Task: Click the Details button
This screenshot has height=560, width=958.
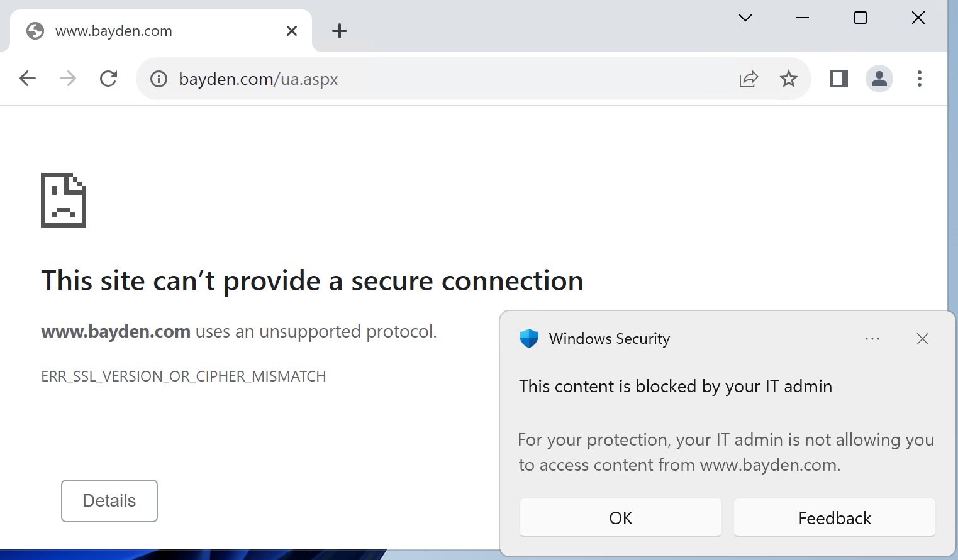Action: click(x=109, y=500)
